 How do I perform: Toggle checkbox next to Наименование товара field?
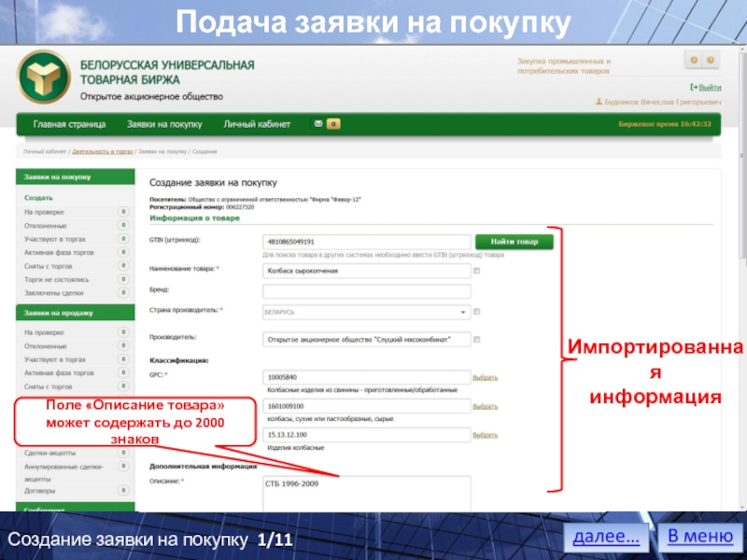[476, 271]
